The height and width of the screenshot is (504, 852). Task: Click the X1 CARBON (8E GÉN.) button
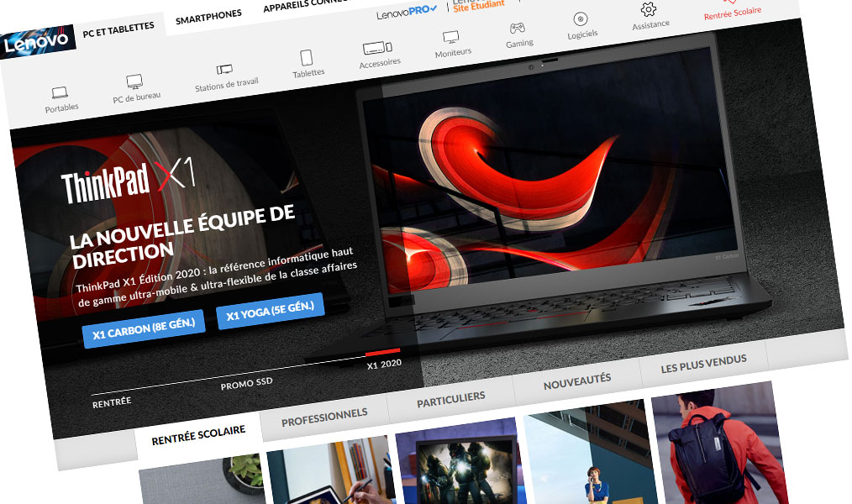pos(144,328)
